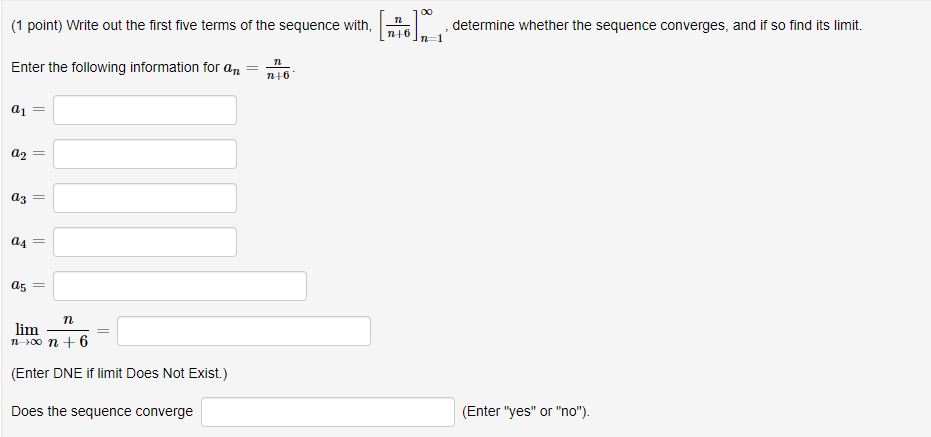The image size is (931, 437).
Task: Click the Enter DNE hint text
Action: pos(119,374)
